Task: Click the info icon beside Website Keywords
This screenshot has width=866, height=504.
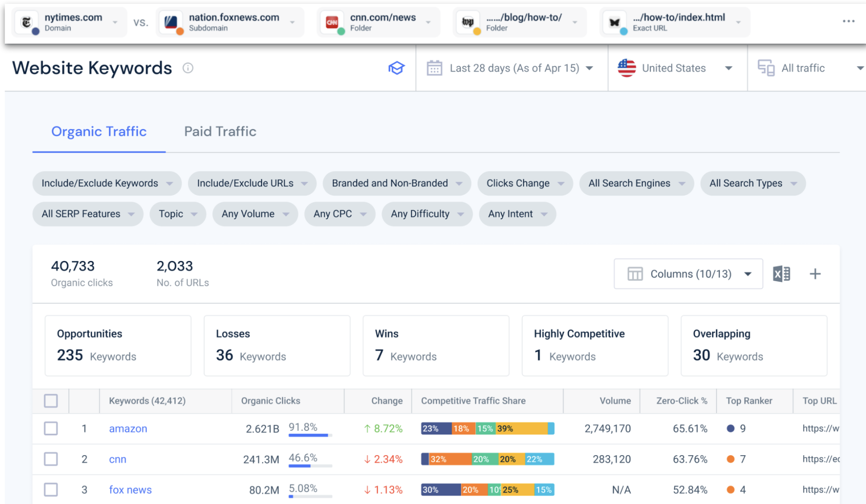Action: pos(188,68)
